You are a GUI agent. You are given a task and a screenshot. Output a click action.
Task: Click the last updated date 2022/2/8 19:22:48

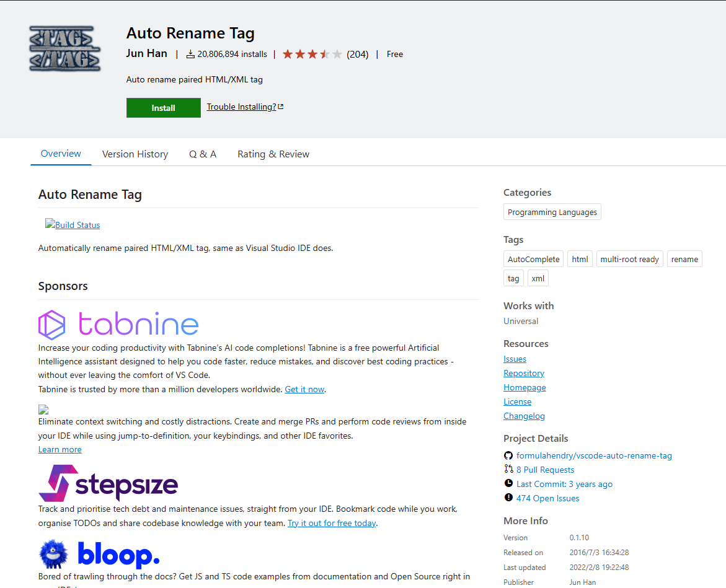tap(599, 567)
